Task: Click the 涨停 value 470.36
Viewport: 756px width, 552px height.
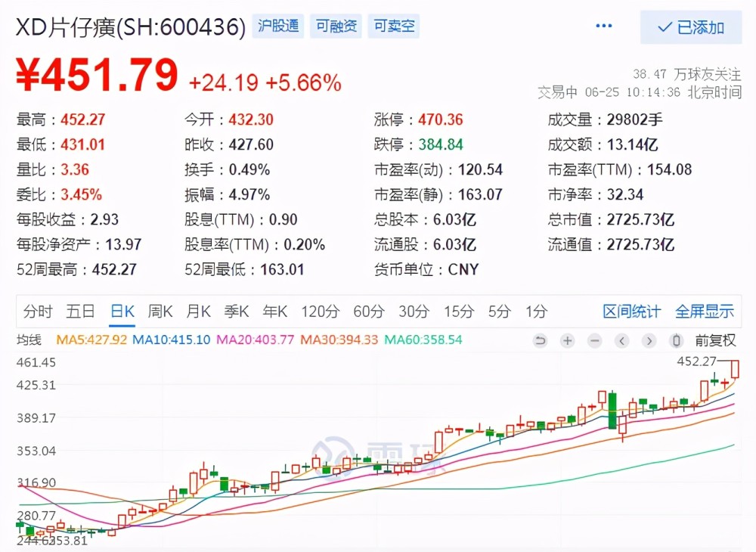Action: coord(441,119)
